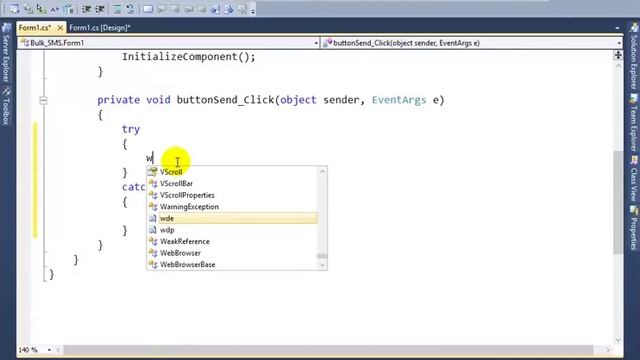Select WarningException in IntelliSense list
The height and width of the screenshot is (360, 640).
pyautogui.click(x=189, y=207)
